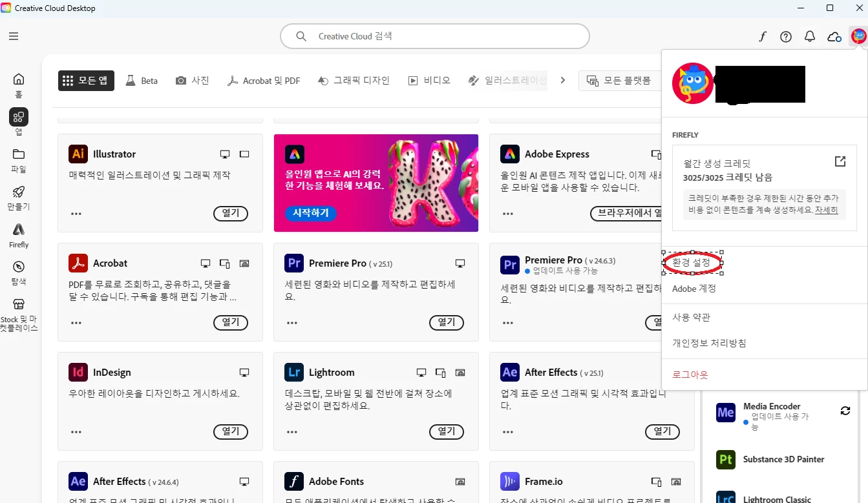Screen dimensions: 868x503
Task: Open more options for Acrobat
Action: (x=76, y=323)
